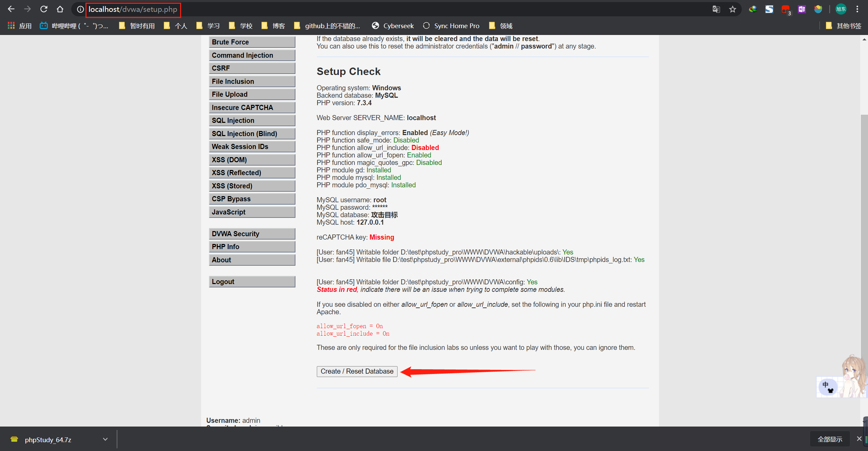
Task: Click the back navigation arrow
Action: tap(11, 9)
